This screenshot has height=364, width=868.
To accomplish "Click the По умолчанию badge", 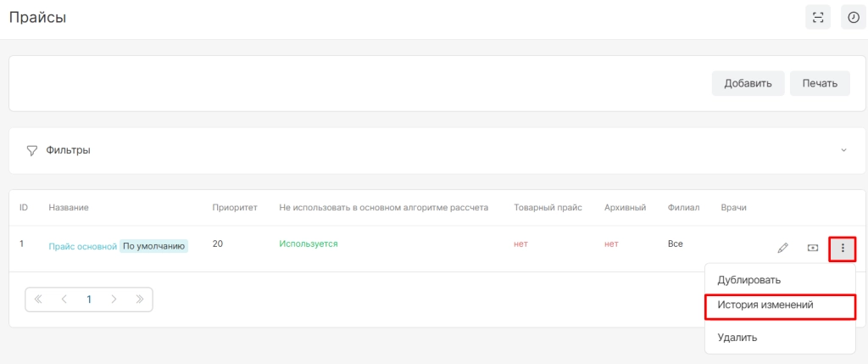I will [x=154, y=246].
